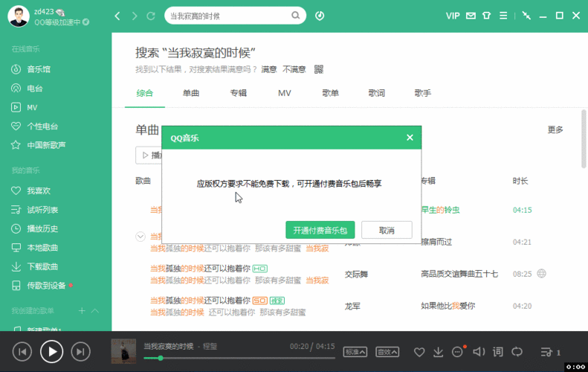The image size is (588, 372).
Task: Click the refresh icon beside navigation arrows
Action: tap(152, 16)
